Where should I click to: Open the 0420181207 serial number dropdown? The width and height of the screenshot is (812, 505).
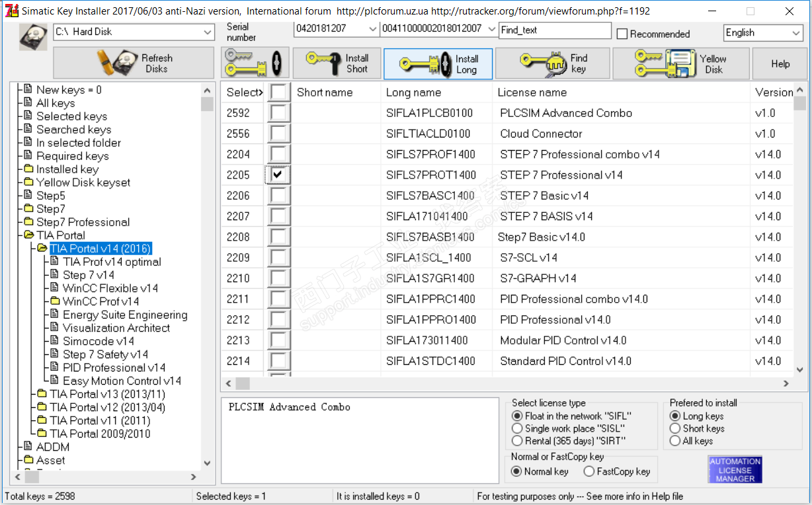tap(372, 29)
